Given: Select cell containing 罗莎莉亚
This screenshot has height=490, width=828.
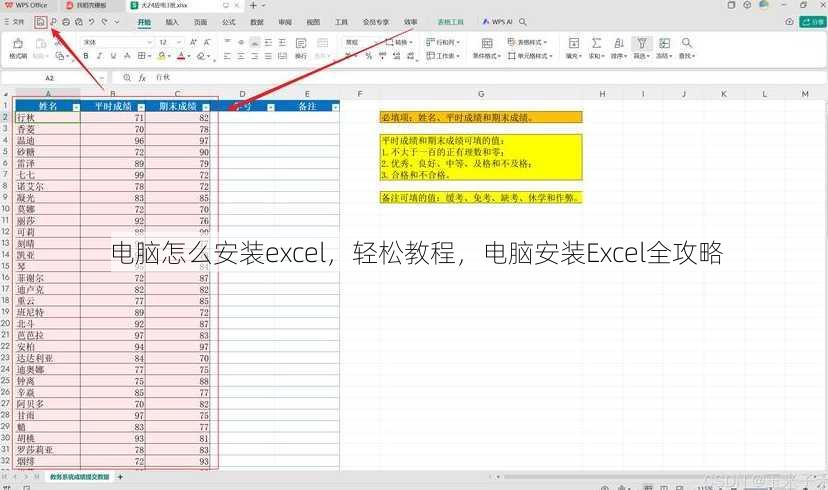Looking at the screenshot, I should point(48,450).
